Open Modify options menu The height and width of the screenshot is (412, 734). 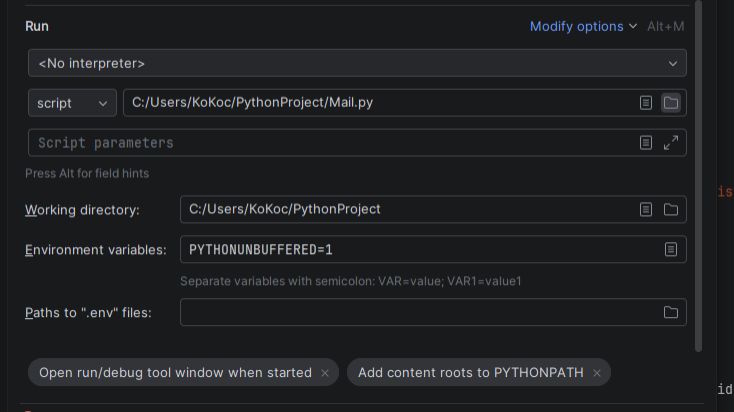[x=583, y=26]
